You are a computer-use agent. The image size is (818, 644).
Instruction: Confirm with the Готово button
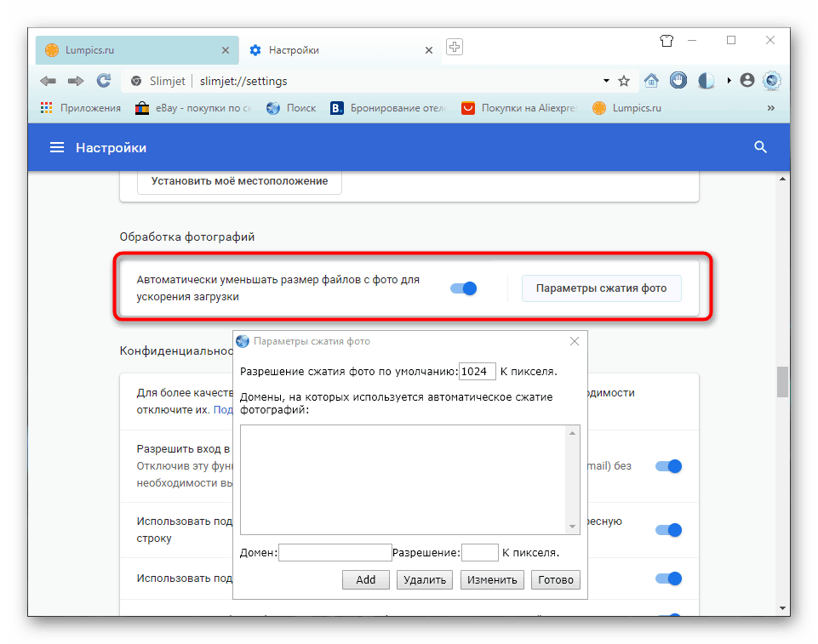pos(555,579)
